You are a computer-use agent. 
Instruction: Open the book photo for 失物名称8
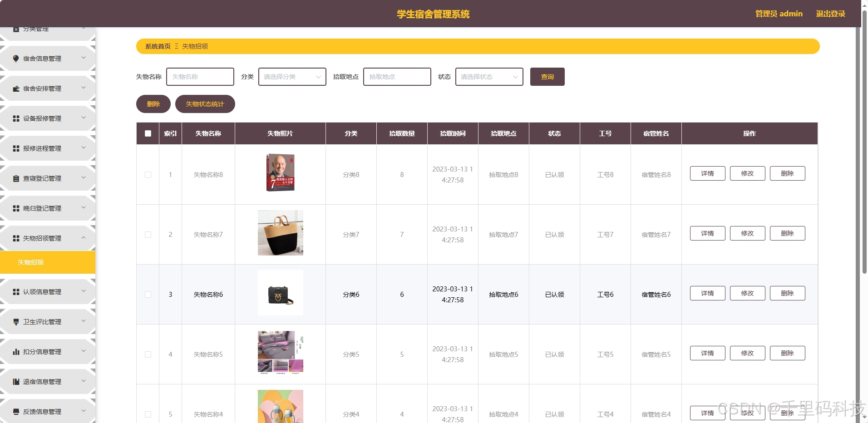(281, 172)
